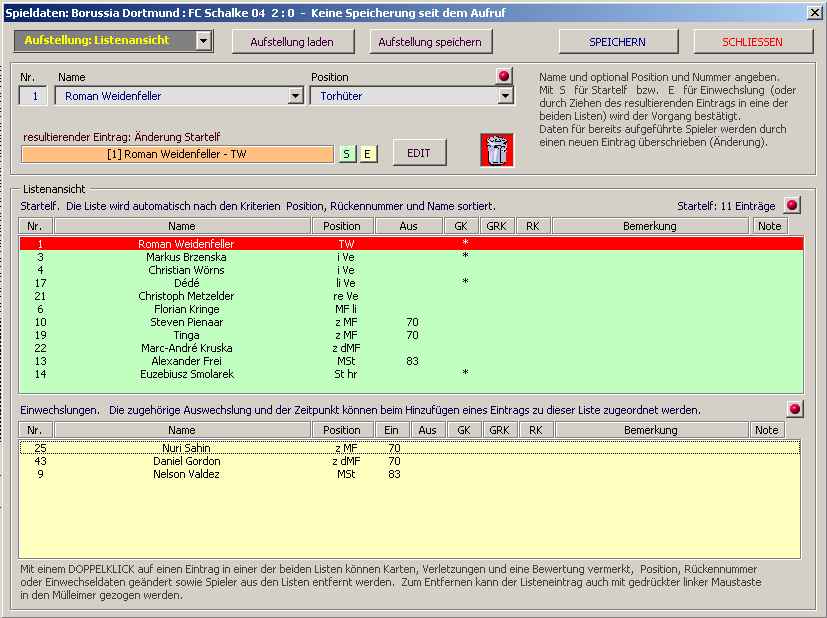Viewport: 827px width, 618px height.
Task: Select Steven Pienaar in the Startelf list
Action: (x=411, y=322)
